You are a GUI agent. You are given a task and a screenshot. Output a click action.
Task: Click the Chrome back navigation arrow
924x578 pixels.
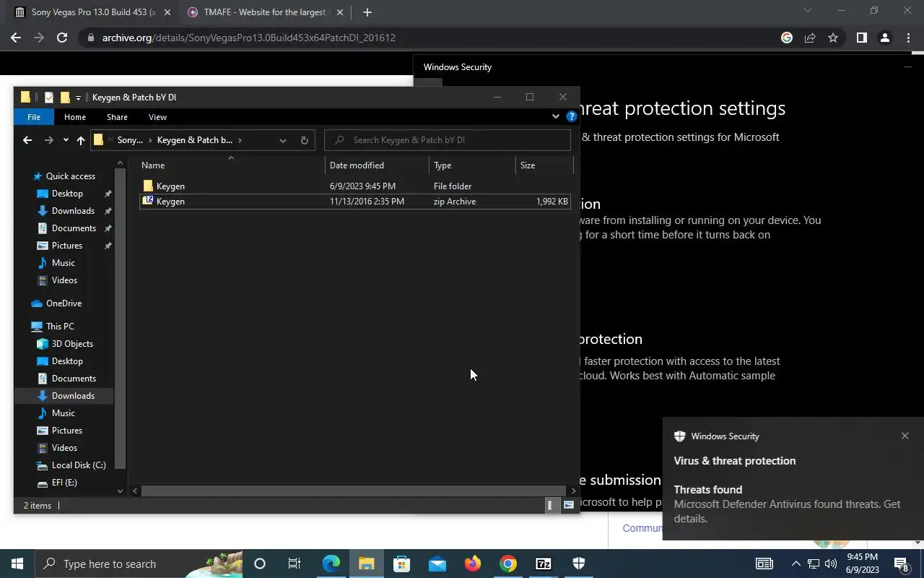[16, 38]
